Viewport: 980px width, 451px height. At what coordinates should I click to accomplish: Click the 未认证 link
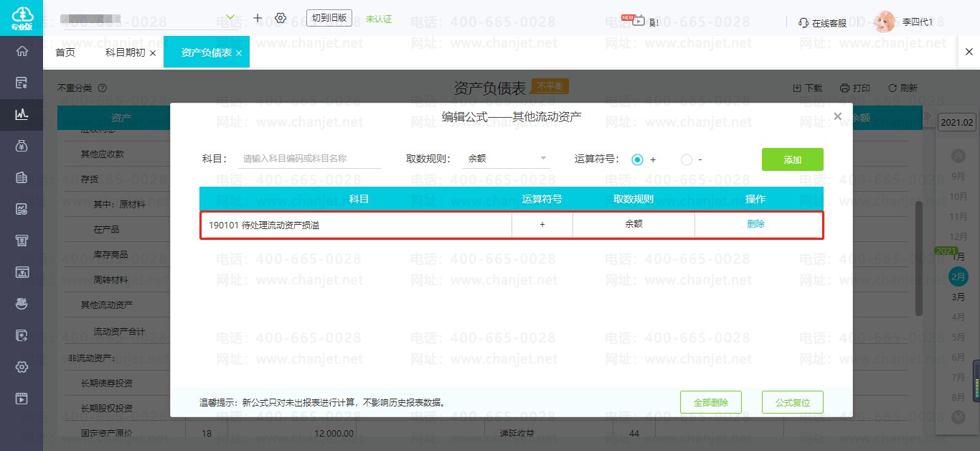[x=379, y=19]
